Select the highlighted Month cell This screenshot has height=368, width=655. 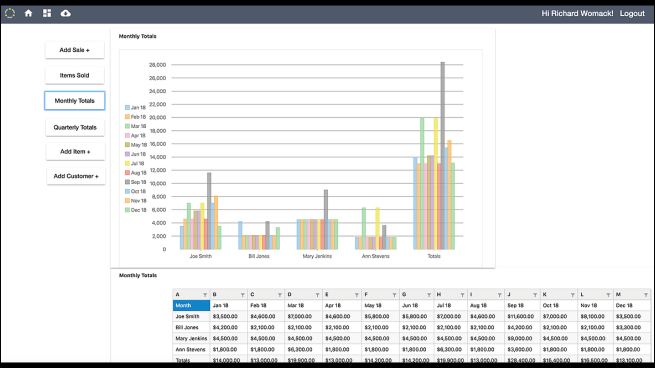[191, 305]
